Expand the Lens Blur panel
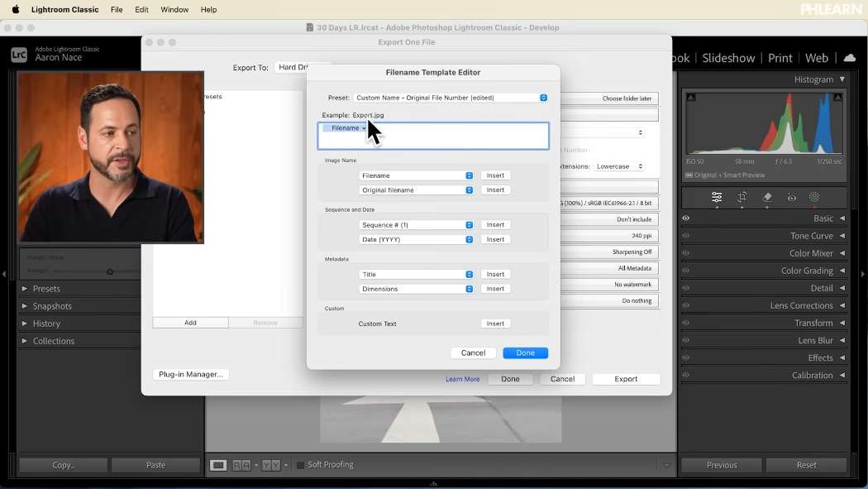Screen dimensions: 868x489 [x=842, y=340]
